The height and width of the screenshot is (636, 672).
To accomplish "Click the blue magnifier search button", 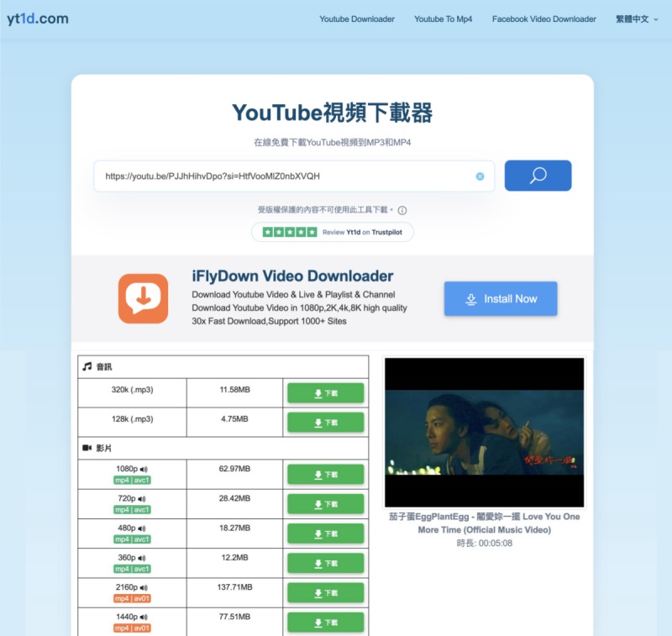I will [538, 176].
